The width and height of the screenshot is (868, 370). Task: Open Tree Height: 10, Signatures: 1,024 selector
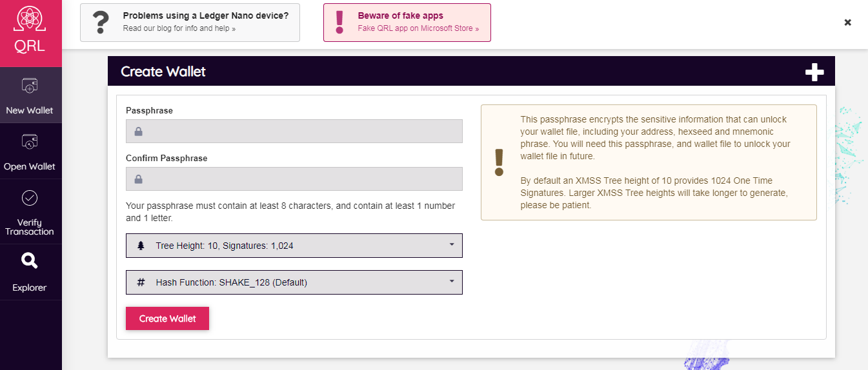(x=294, y=246)
